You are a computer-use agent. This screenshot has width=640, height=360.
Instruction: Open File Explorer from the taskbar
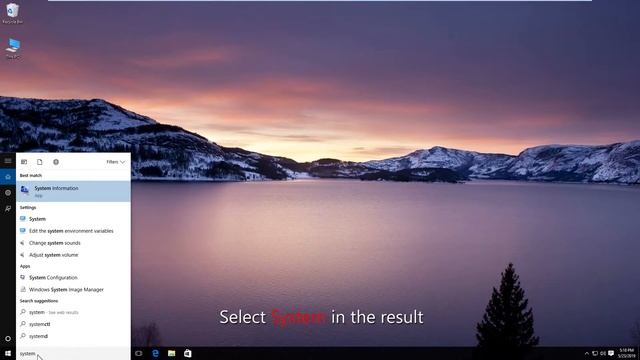pos(171,353)
